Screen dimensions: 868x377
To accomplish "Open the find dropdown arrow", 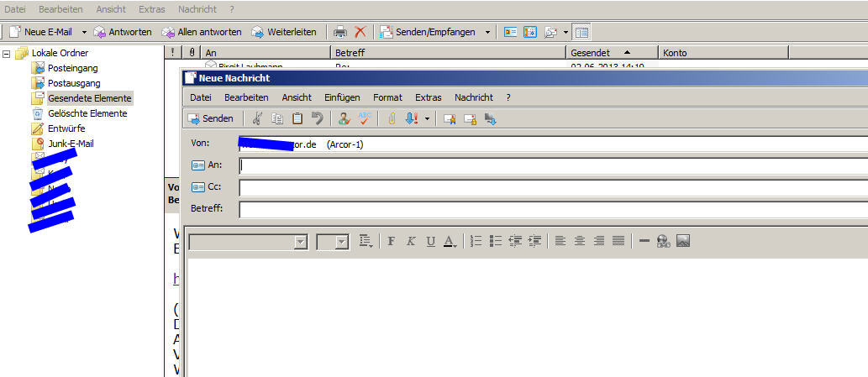I will tap(566, 32).
